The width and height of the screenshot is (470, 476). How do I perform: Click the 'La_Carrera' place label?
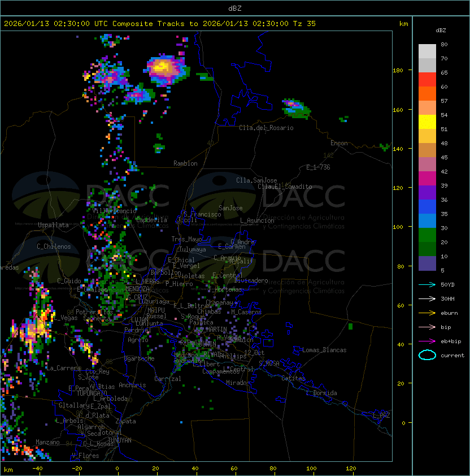[x=63, y=368]
